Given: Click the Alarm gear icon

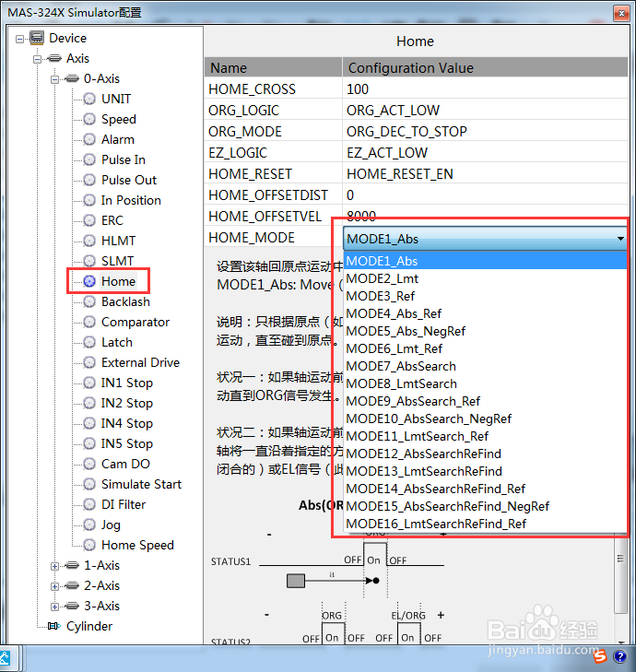Looking at the screenshot, I should pos(89,139).
